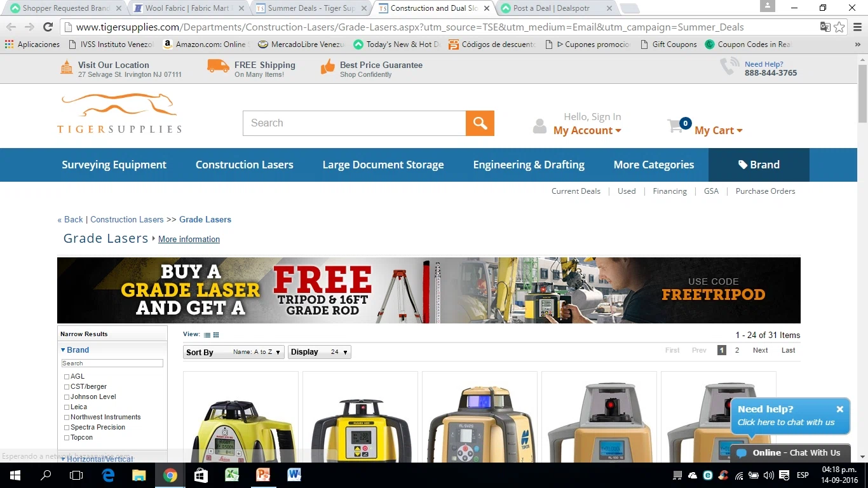Expand the More Categories menu

click(x=654, y=165)
